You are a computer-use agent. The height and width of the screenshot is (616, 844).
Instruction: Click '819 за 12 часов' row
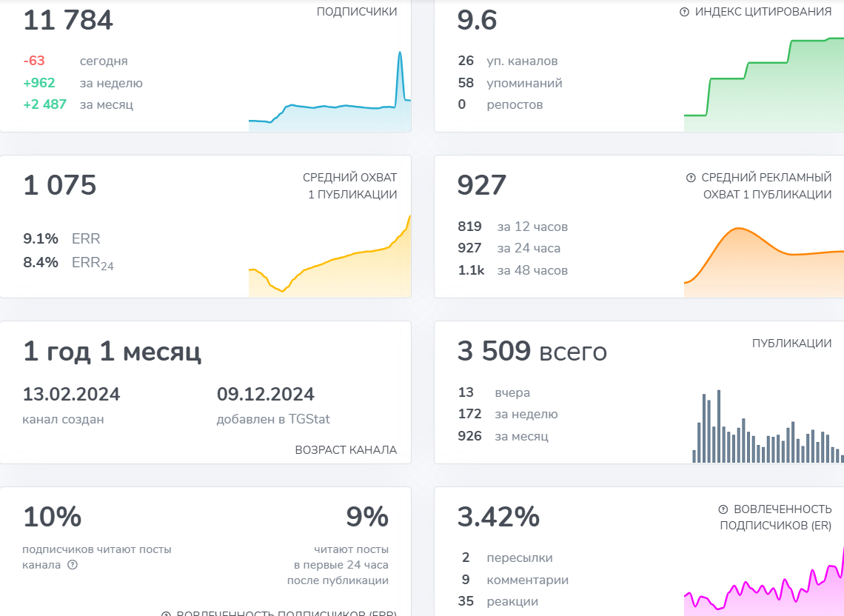[x=512, y=227]
